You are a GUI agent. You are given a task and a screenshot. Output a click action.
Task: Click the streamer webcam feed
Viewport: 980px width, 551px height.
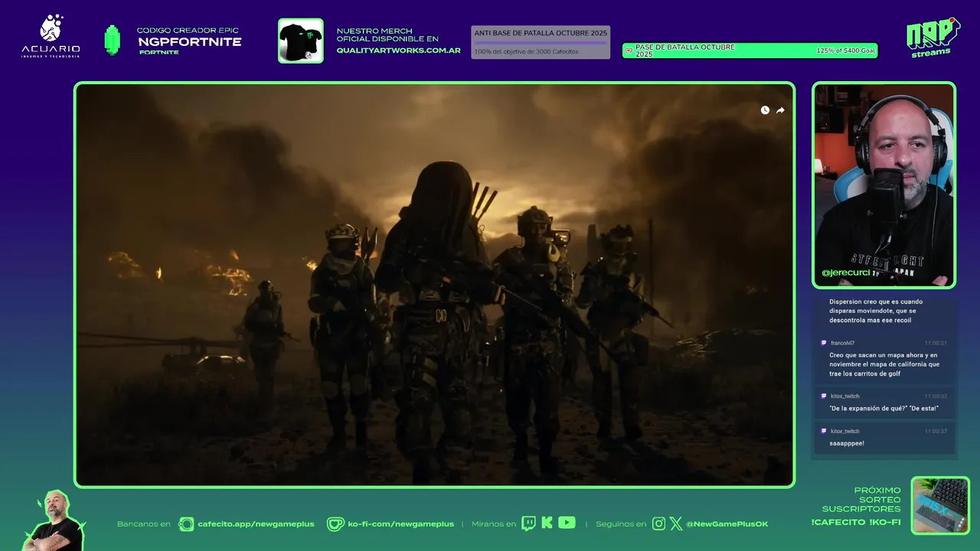click(x=884, y=185)
